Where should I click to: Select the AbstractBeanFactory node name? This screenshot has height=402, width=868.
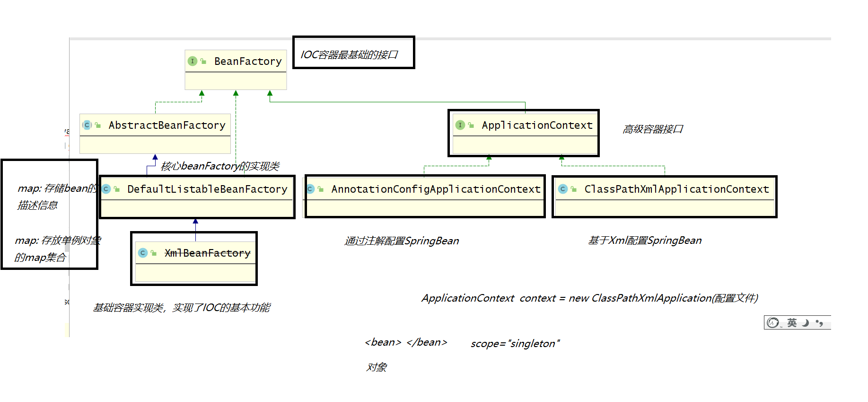point(167,125)
